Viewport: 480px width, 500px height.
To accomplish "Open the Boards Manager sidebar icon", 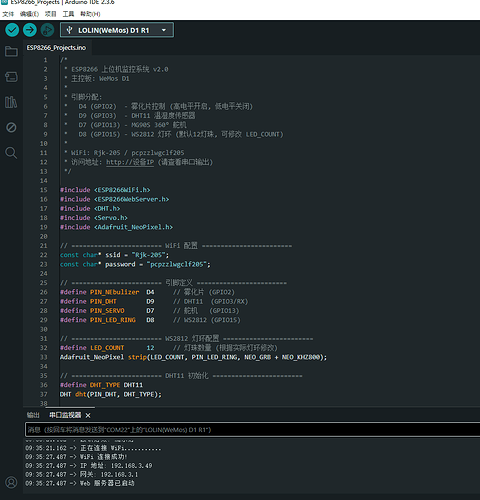I will pos(11,77).
